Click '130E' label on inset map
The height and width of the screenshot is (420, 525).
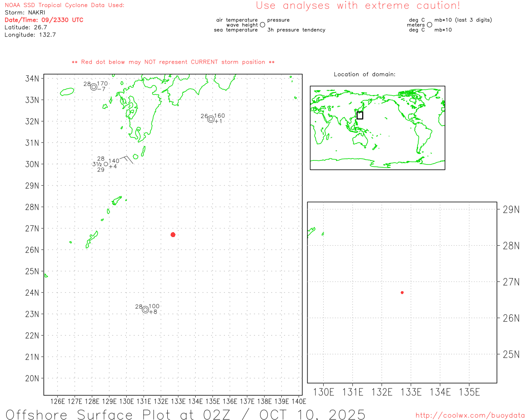[x=324, y=392]
